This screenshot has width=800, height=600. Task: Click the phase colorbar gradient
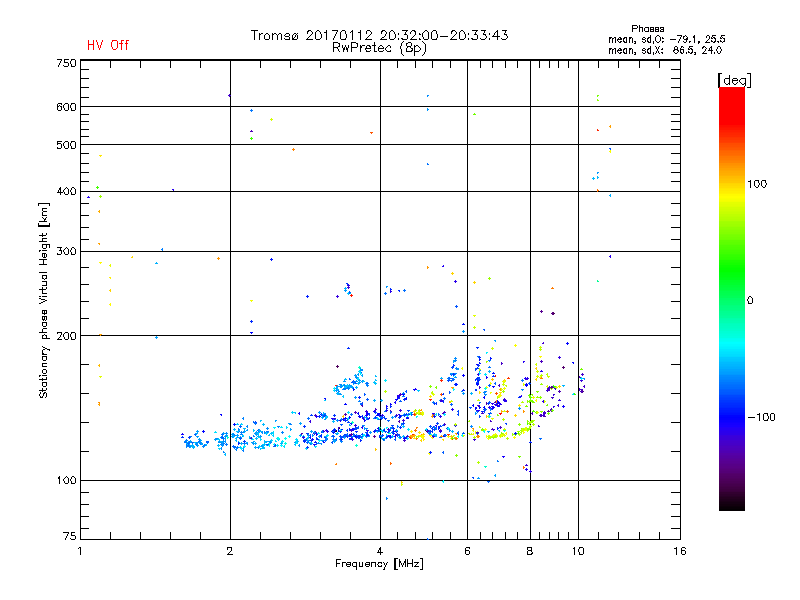[732, 298]
